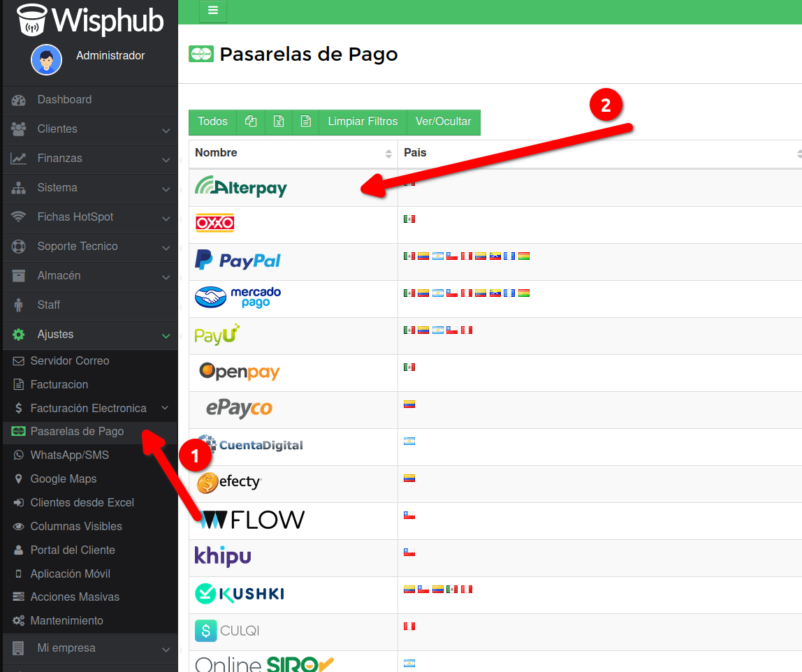This screenshot has height=672, width=802.
Task: Open the Alterpay gateway logo
Action: click(x=241, y=187)
